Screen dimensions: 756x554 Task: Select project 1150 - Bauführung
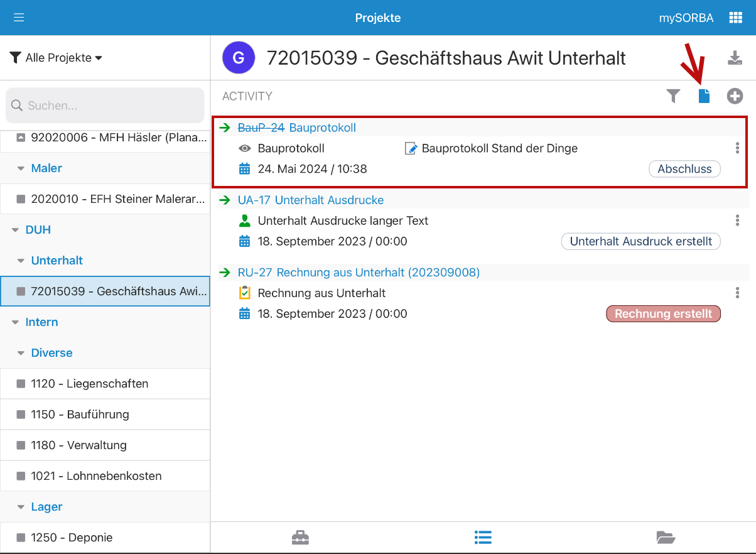105,415
